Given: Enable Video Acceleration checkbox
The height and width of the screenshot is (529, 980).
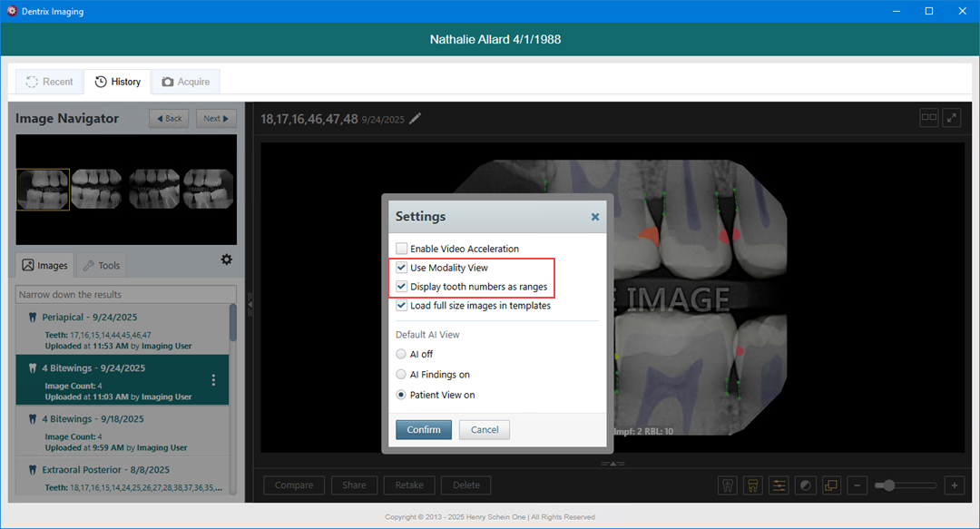Looking at the screenshot, I should tap(402, 249).
